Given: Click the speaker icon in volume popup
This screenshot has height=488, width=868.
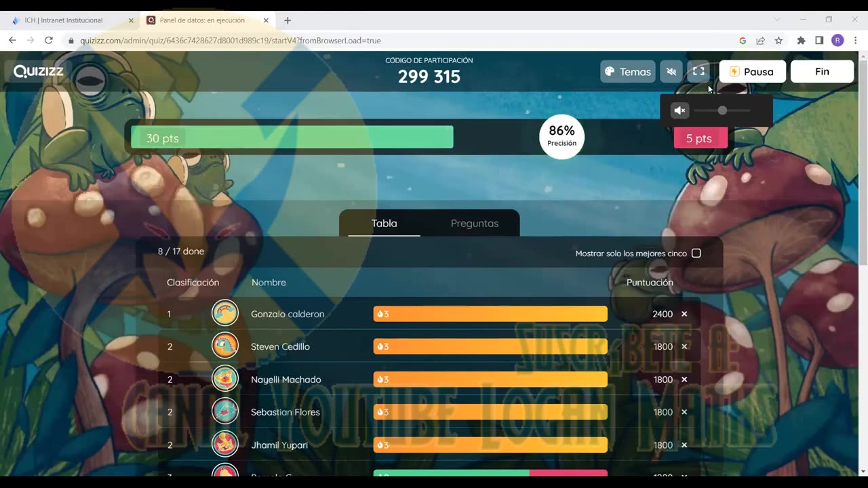Looking at the screenshot, I should point(679,110).
